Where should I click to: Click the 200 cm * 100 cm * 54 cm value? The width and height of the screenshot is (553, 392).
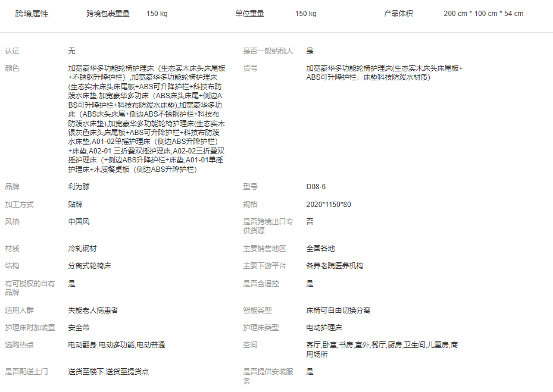coord(483,14)
